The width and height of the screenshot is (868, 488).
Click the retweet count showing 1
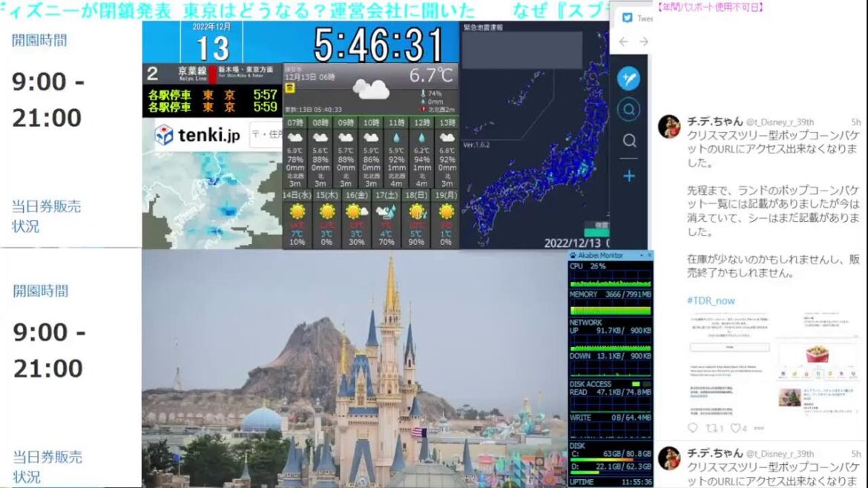click(720, 428)
